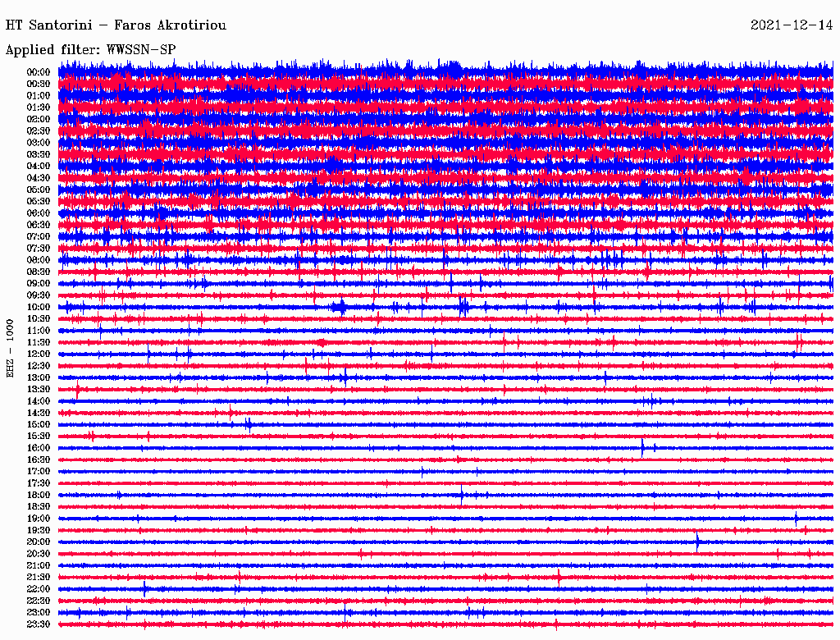Click the '20:00' time label
This screenshot has height=640, width=840.
[x=39, y=542]
